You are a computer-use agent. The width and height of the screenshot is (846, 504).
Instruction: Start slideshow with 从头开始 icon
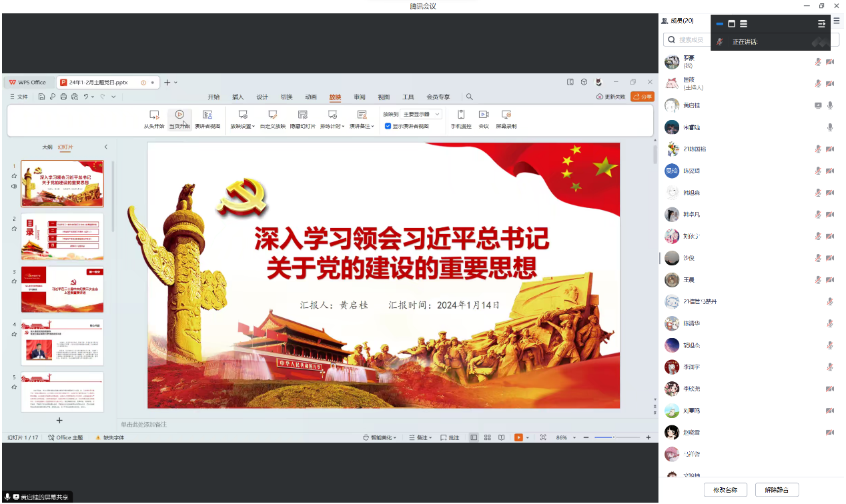point(154,115)
